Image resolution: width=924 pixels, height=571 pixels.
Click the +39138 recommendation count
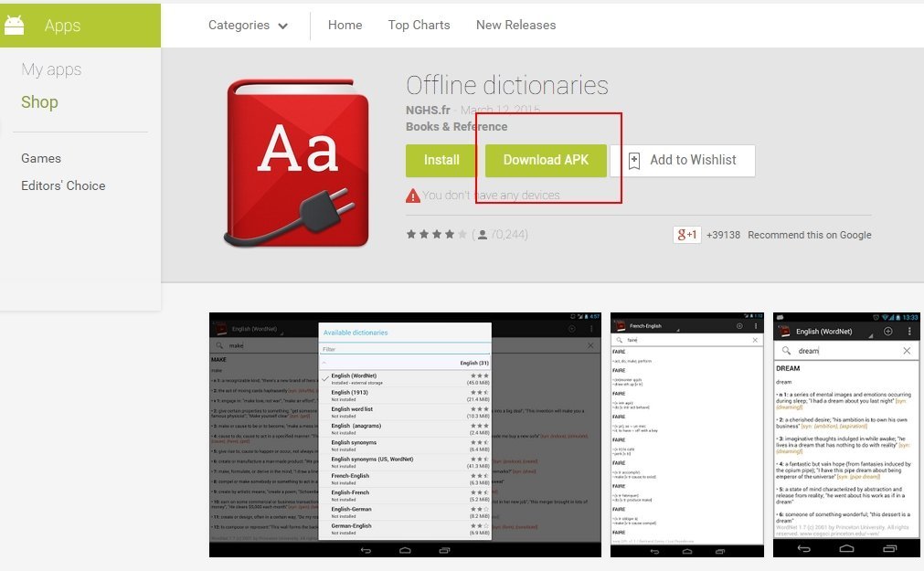(x=723, y=235)
